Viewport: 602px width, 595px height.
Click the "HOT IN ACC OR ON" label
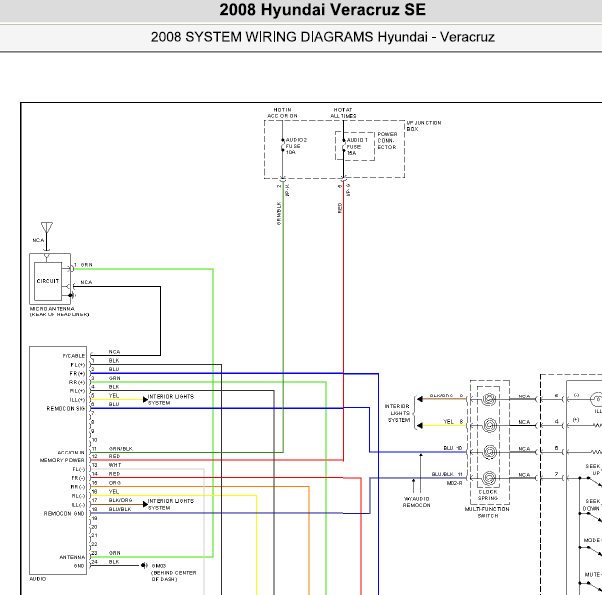[x=283, y=113]
